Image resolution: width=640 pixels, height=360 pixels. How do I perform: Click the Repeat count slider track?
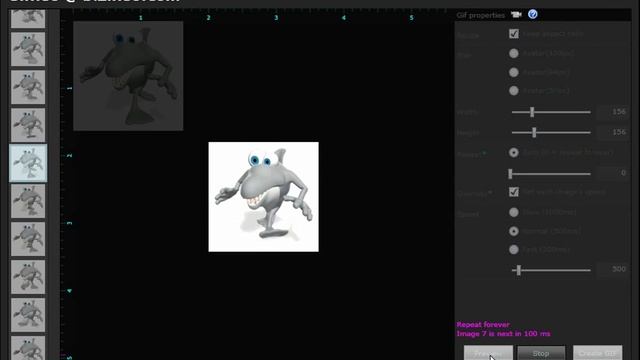(x=550, y=174)
